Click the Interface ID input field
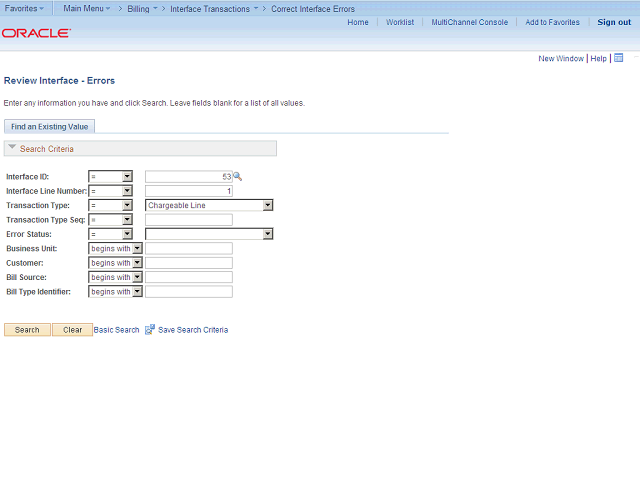The width and height of the screenshot is (640, 480). click(x=189, y=176)
